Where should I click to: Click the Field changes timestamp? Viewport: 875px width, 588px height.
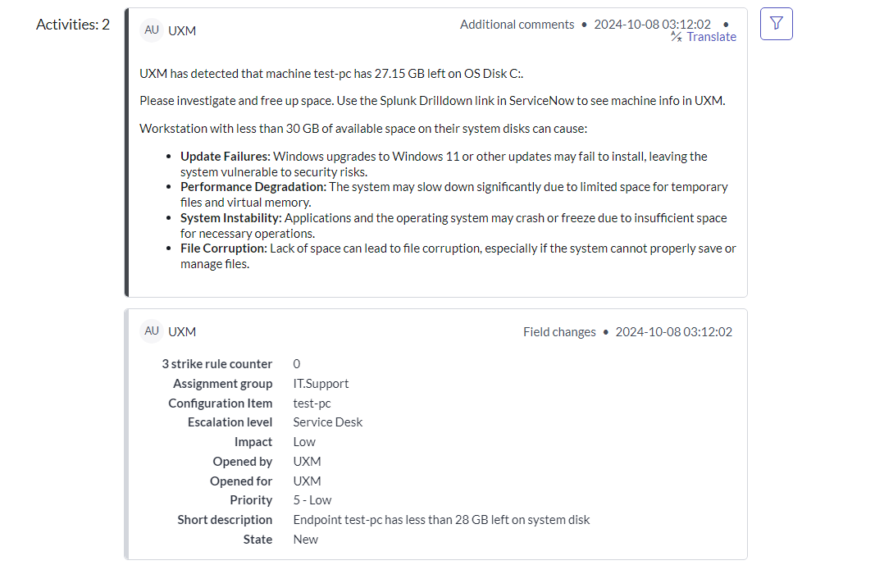pyautogui.click(x=673, y=332)
